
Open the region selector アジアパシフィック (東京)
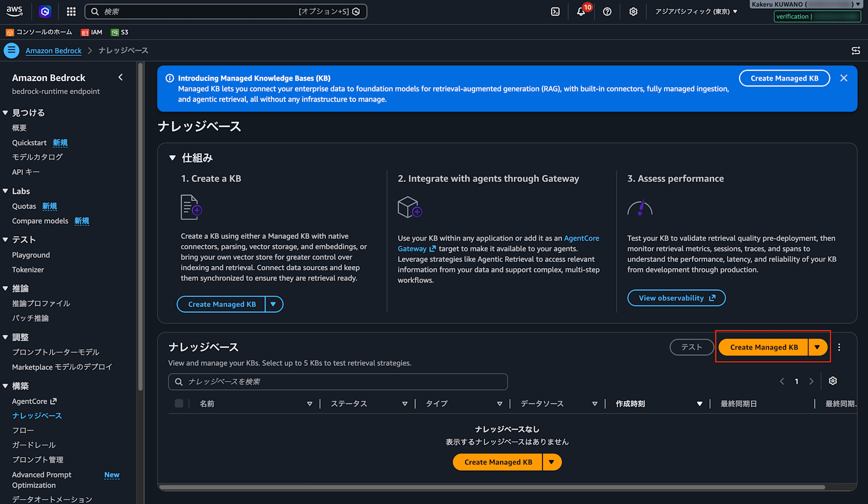[696, 12]
